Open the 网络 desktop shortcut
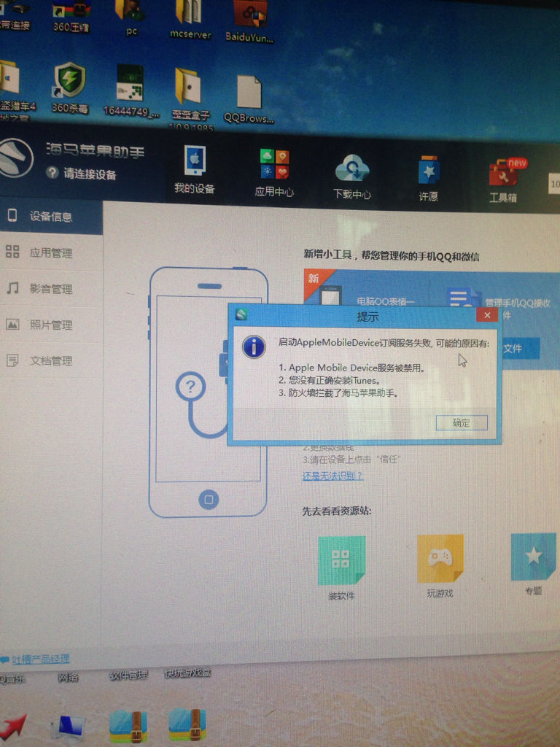The height and width of the screenshot is (747, 560). [68, 678]
